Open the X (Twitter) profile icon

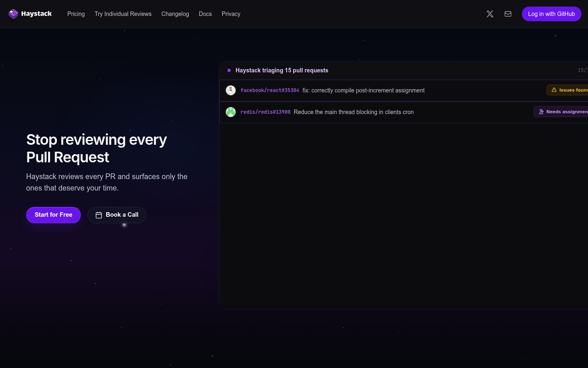(490, 14)
